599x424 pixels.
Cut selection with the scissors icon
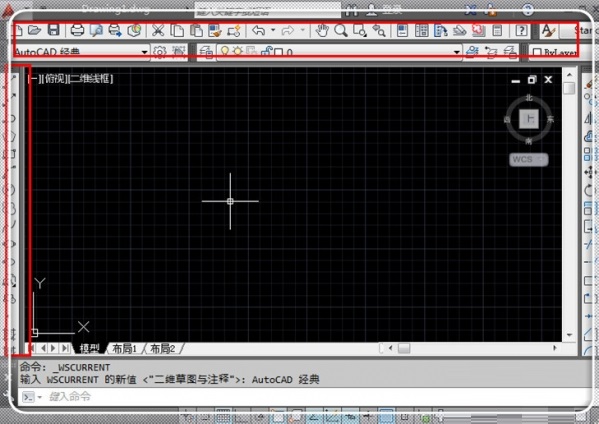pyautogui.click(x=158, y=30)
